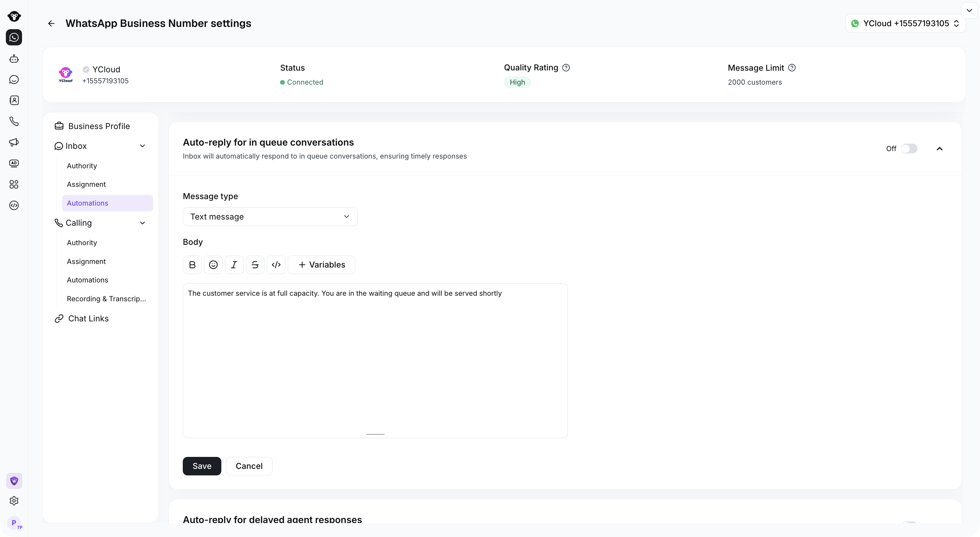The height and width of the screenshot is (537, 980).
Task: Toggle in queue auto-reply switch on
Action: pos(909,149)
